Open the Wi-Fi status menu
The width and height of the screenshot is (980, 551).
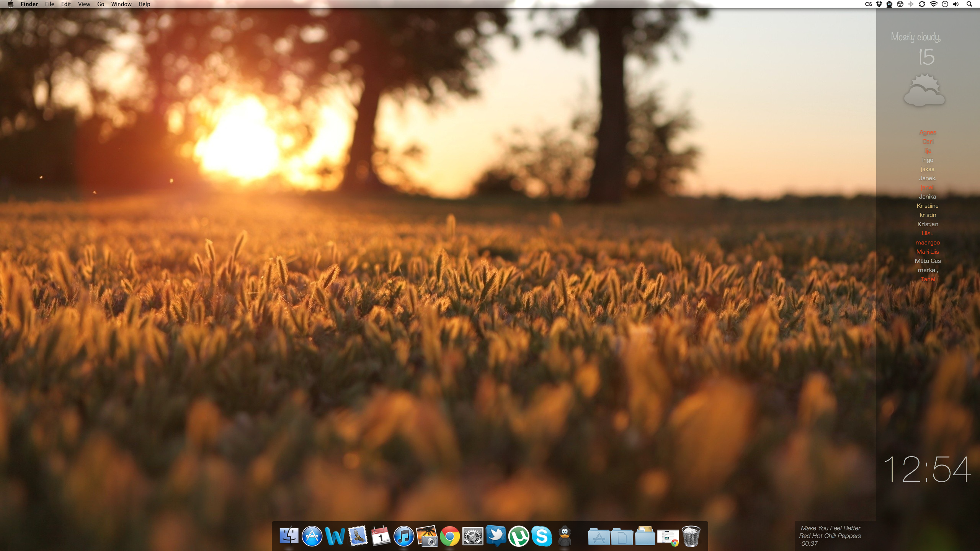click(x=934, y=4)
